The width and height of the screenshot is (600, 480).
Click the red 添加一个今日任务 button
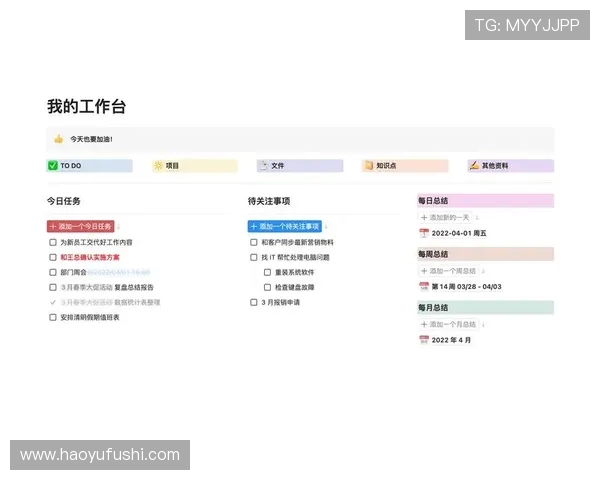pyautogui.click(x=80, y=227)
